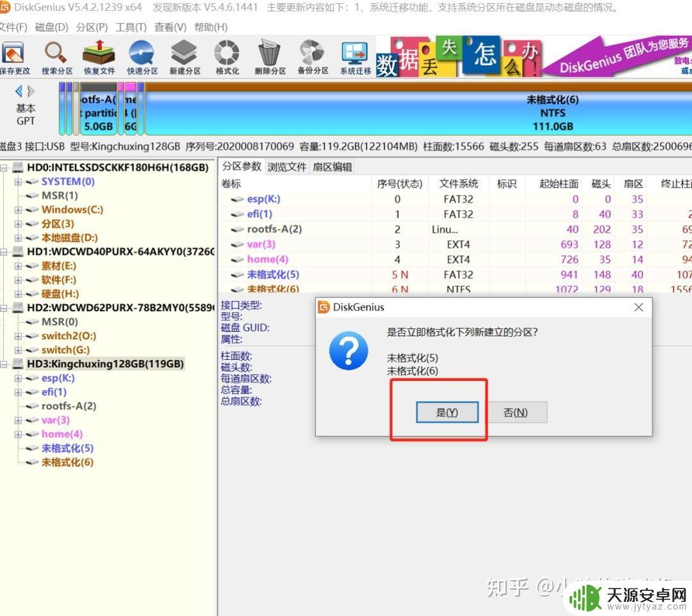Switch to the 浏览文件 tab
The image size is (692, 616).
[x=287, y=166]
